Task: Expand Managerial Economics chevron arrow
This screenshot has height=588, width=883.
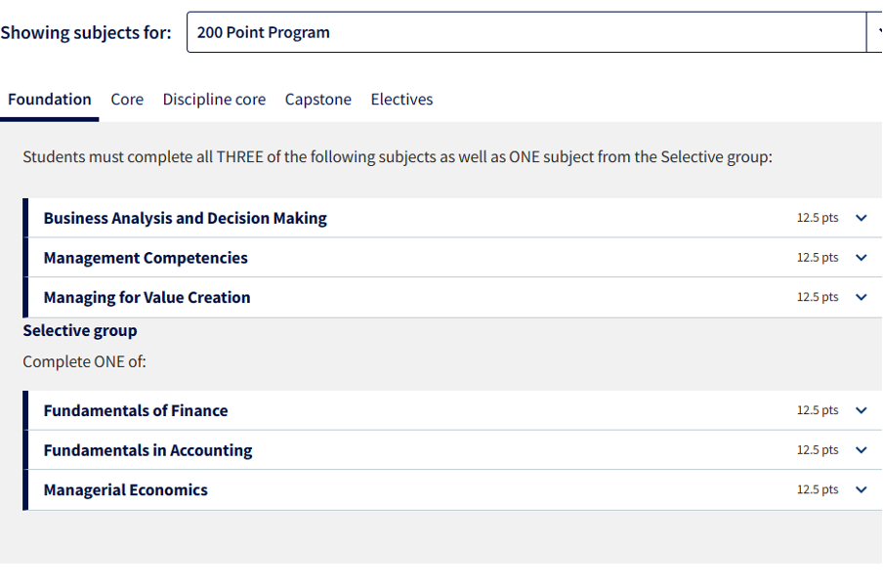Action: (x=861, y=489)
